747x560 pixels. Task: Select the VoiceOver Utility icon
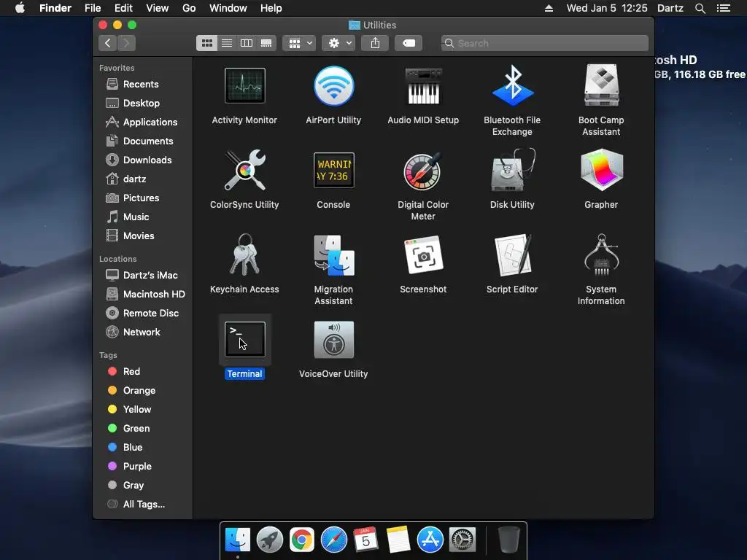click(x=333, y=339)
